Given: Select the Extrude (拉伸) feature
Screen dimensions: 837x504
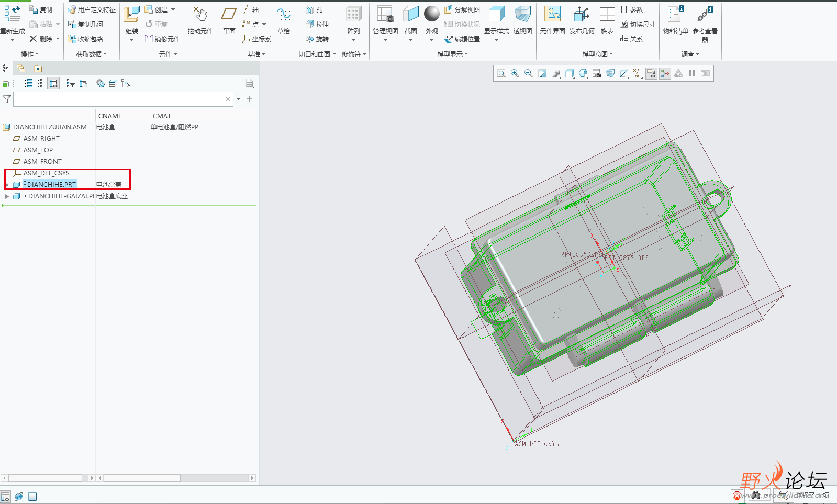Looking at the screenshot, I should click(317, 24).
